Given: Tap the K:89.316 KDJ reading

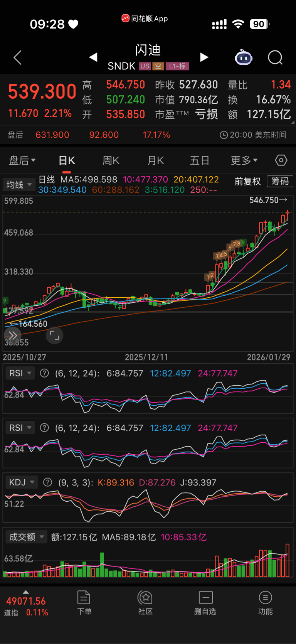Looking at the screenshot, I should (116, 482).
